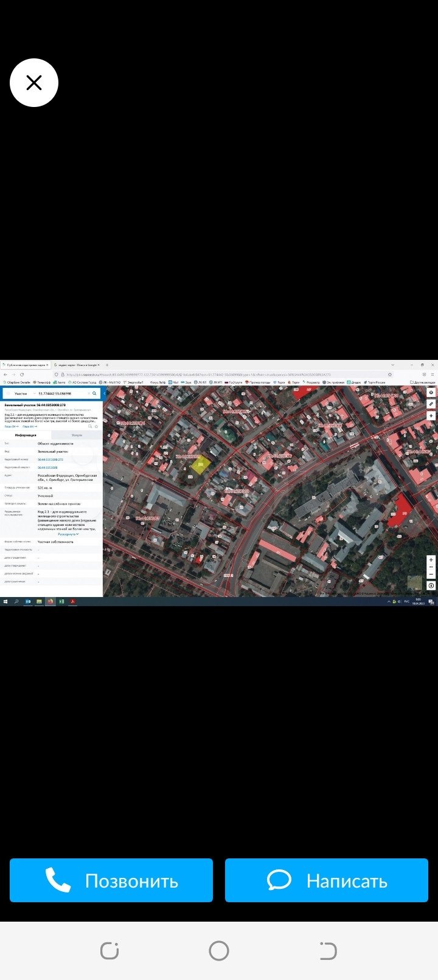This screenshot has height=980, width=438.
Task: Bookmark page with the star icon
Action: click(390, 374)
